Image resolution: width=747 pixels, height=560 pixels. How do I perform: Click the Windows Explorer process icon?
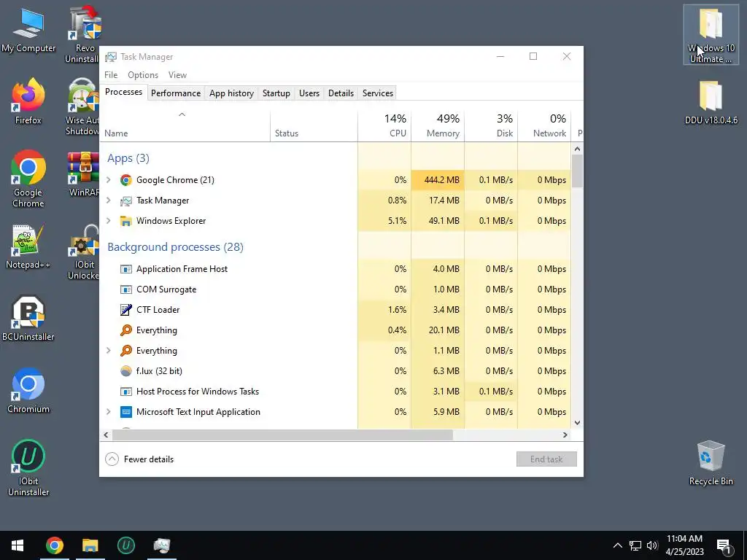tap(125, 221)
